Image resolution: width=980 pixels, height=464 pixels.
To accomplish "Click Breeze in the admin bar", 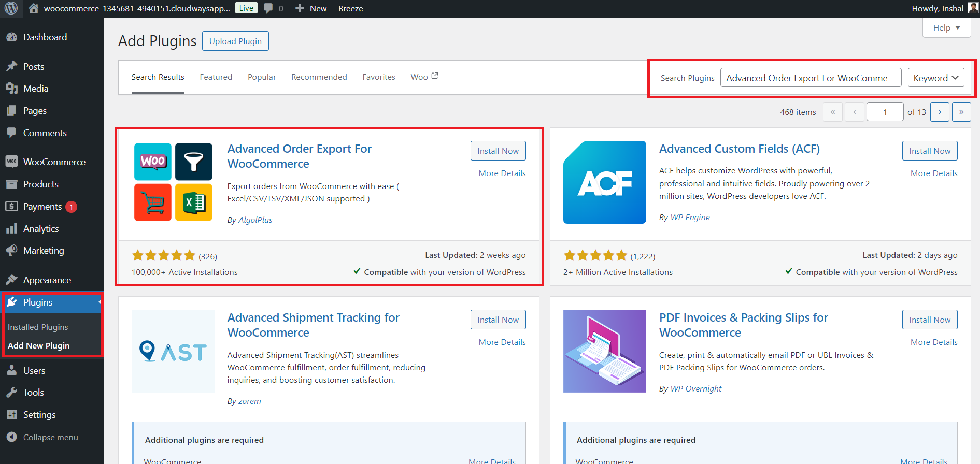I will (x=351, y=8).
